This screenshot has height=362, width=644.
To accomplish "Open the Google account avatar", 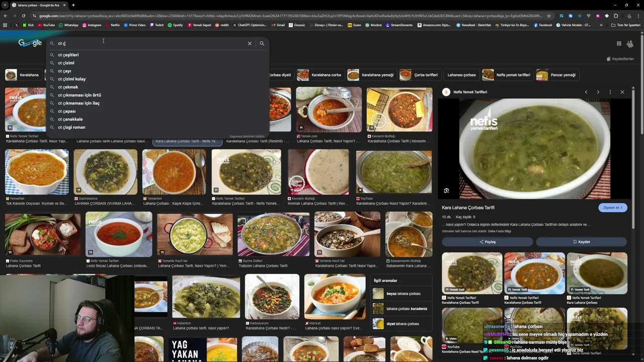I will pyautogui.click(x=630, y=44).
